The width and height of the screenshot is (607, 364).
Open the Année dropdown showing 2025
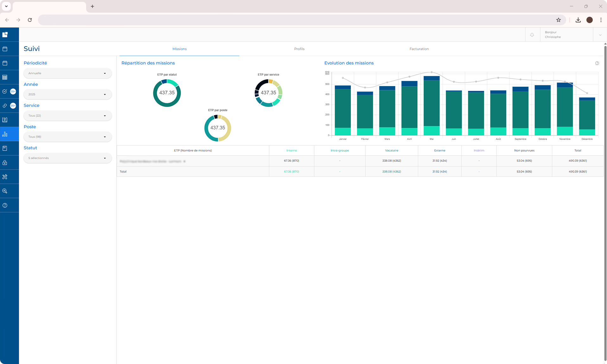pyautogui.click(x=67, y=95)
